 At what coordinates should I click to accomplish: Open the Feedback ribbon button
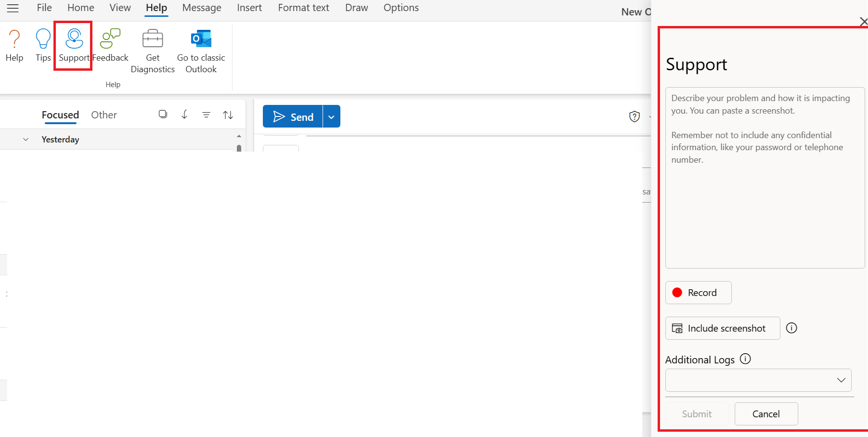[110, 46]
